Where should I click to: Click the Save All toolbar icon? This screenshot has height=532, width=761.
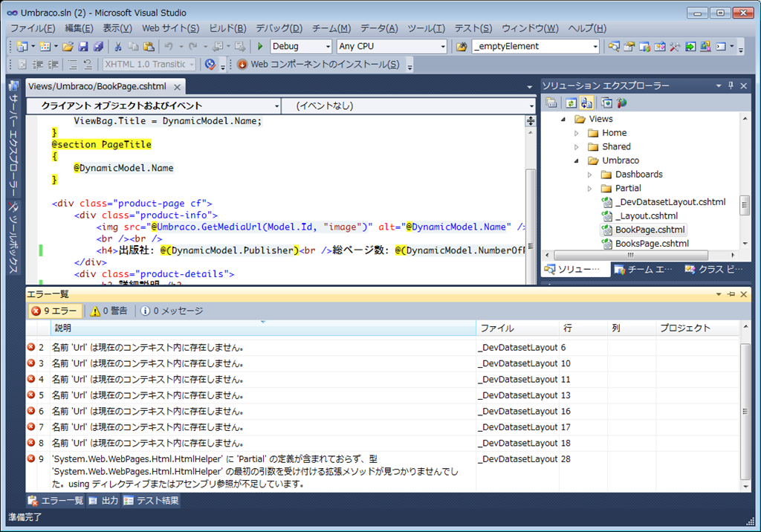coord(99,46)
